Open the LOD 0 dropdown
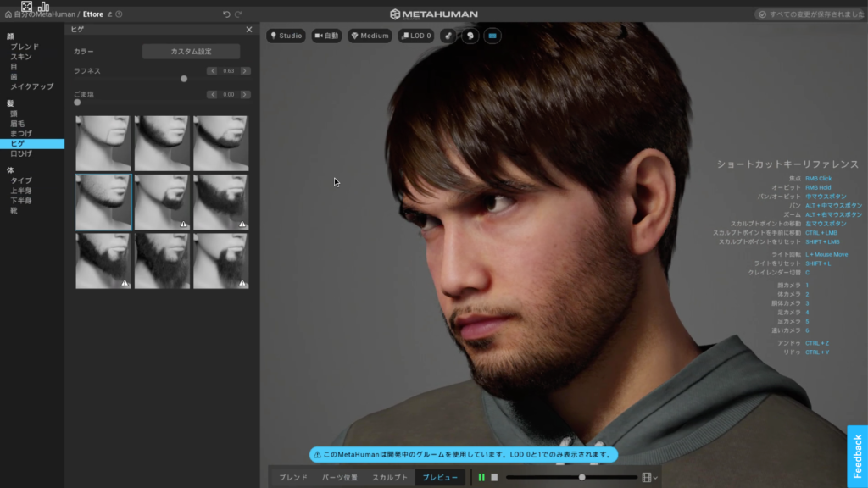Viewport: 868px width, 488px height. coord(416,36)
